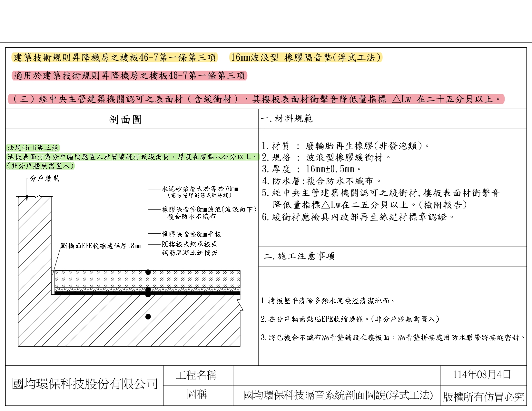Select the 16mm波浪型 橡膠隔音墊 heading
532x411 pixels.
306,58
